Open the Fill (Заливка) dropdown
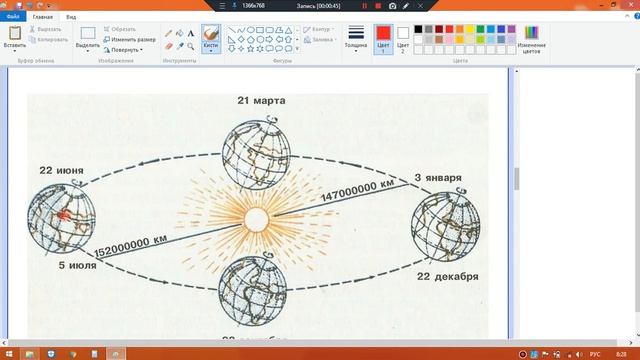 [x=320, y=40]
